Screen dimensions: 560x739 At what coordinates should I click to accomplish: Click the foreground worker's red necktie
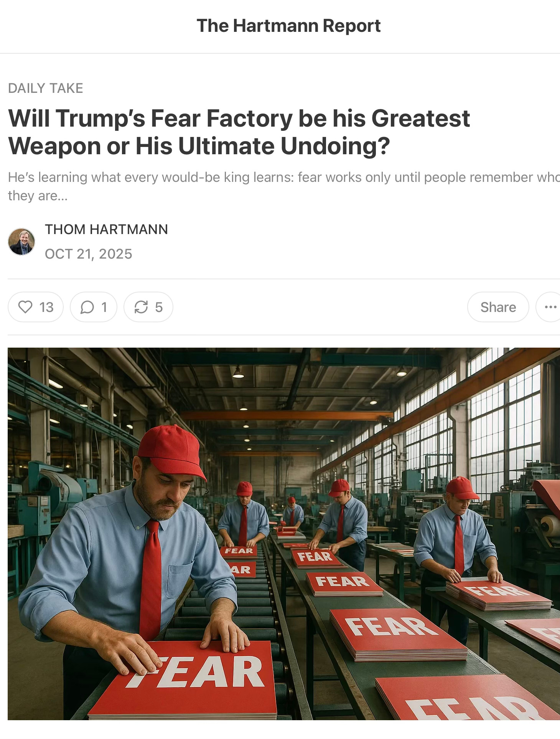151,579
